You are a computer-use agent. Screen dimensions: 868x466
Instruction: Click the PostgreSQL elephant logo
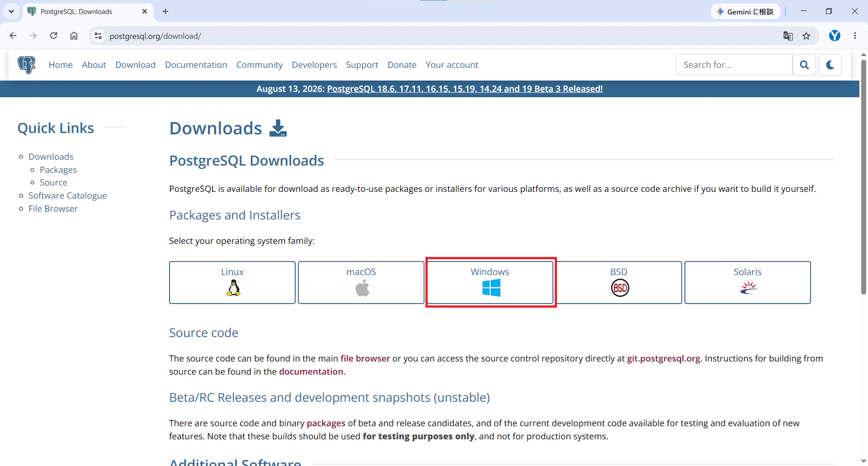click(27, 65)
